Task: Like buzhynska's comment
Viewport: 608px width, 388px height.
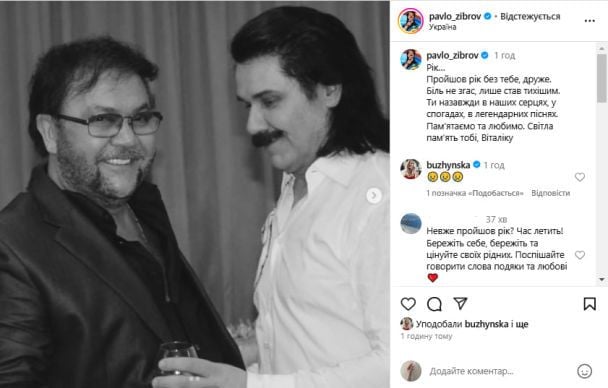Action: pyautogui.click(x=580, y=177)
